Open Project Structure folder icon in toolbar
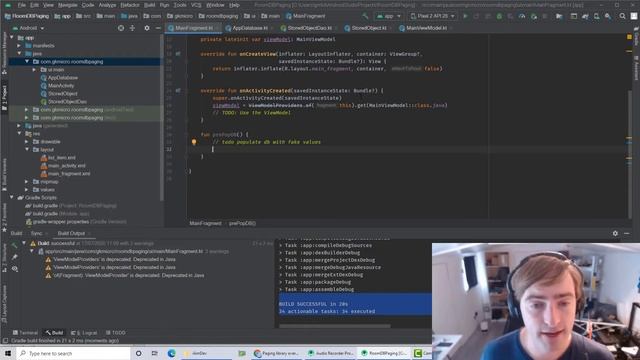 coord(559,16)
